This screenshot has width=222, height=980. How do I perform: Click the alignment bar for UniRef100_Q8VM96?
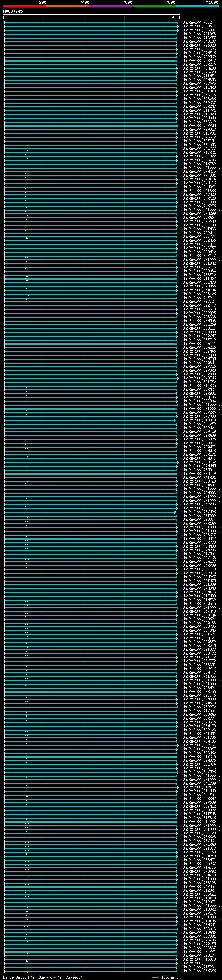click(x=90, y=512)
